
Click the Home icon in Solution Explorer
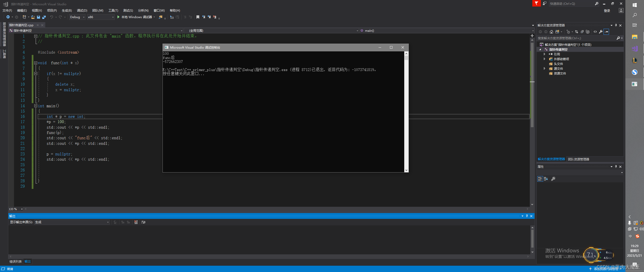click(551, 32)
